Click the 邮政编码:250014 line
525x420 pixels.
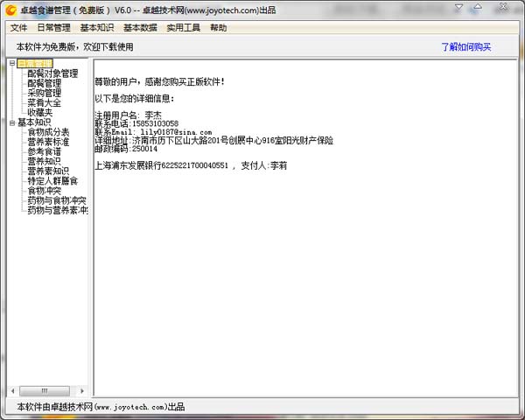(x=126, y=149)
